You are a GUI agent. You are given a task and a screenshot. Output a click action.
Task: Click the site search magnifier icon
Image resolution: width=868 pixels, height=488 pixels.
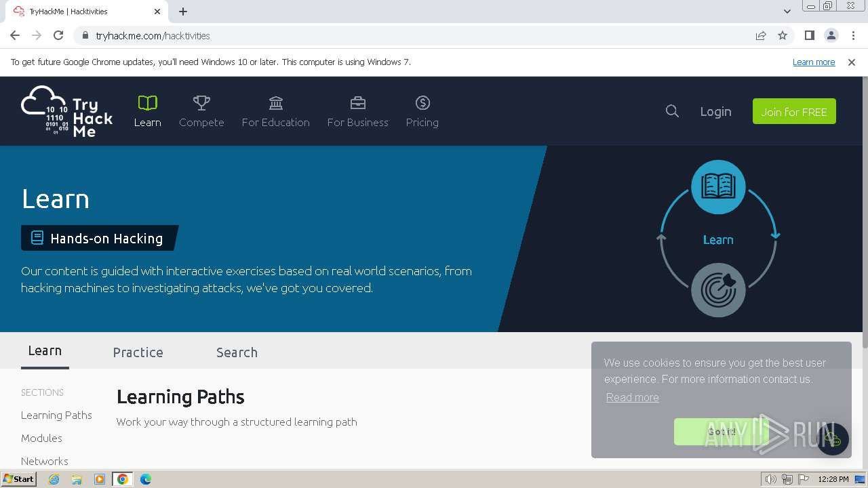click(x=672, y=111)
